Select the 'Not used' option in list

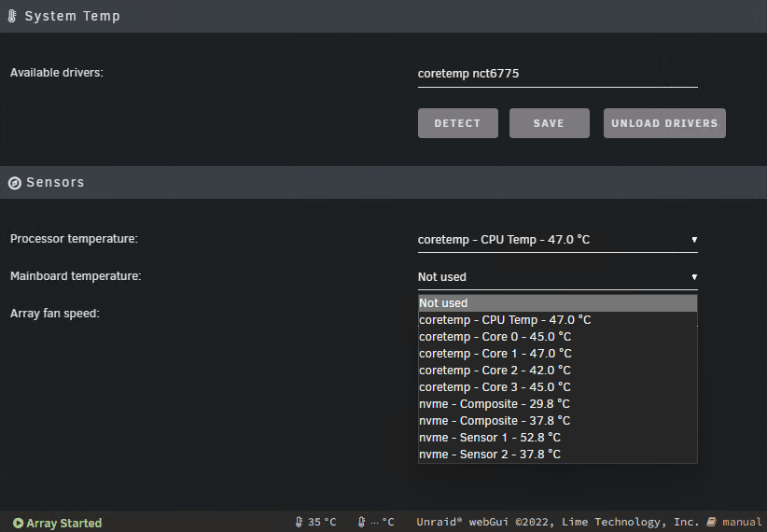558,303
